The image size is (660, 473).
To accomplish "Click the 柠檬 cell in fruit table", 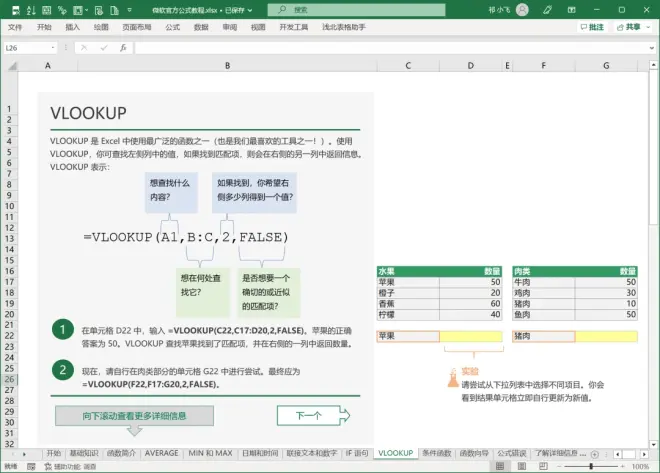I will pyautogui.click(x=408, y=314).
